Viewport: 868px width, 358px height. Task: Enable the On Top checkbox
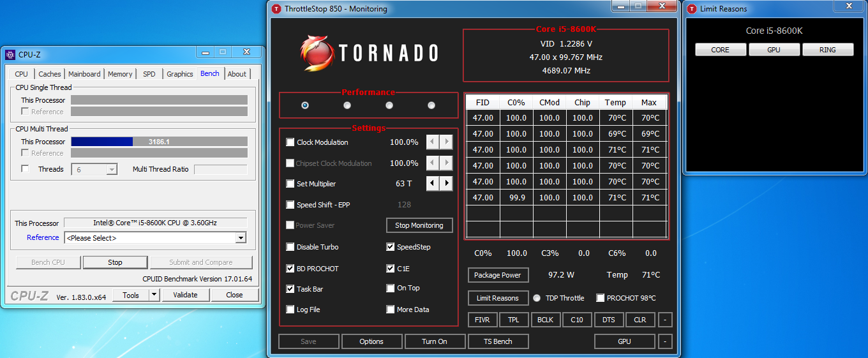(x=391, y=288)
